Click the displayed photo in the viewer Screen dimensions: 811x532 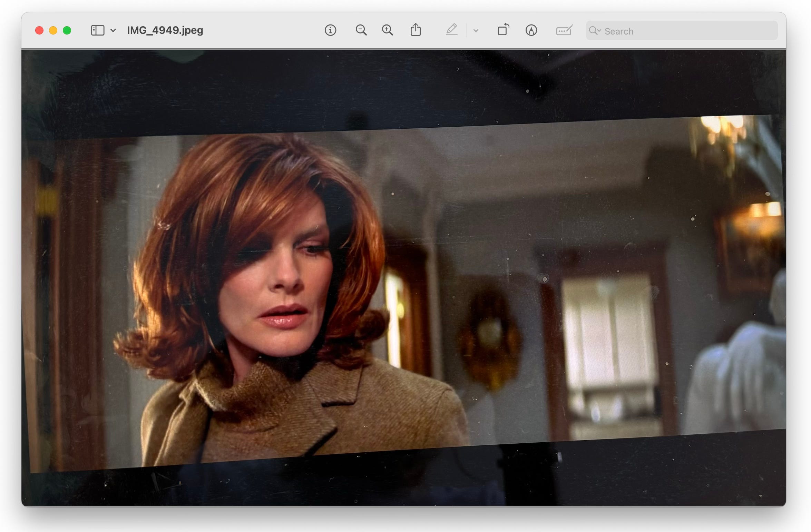click(x=404, y=277)
